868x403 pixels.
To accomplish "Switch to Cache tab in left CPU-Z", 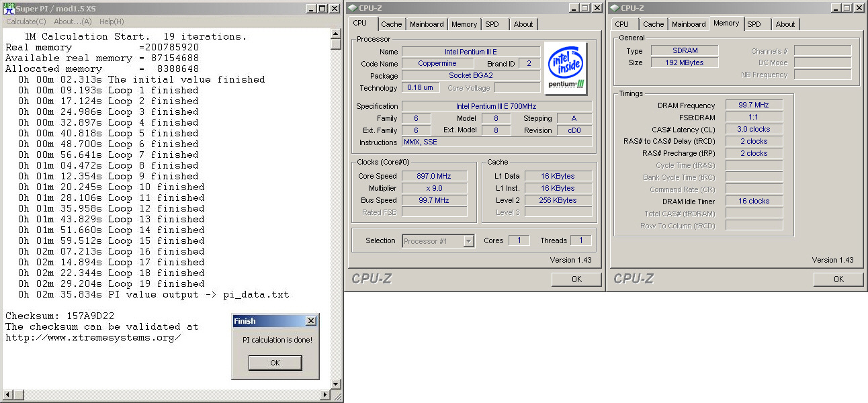I will coord(391,24).
